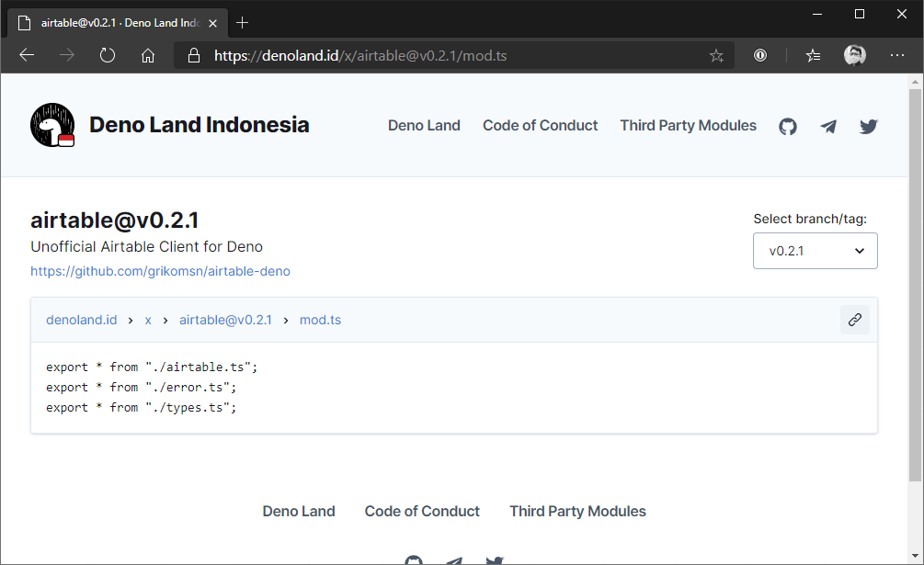The height and width of the screenshot is (565, 924).
Task: Go back using browser back arrow
Action: coord(27,55)
